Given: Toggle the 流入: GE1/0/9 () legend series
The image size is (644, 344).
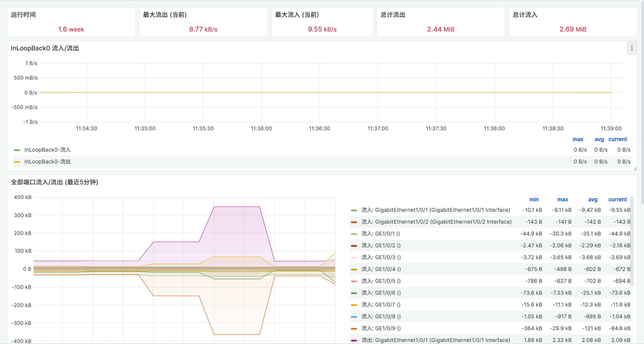Looking at the screenshot, I should [x=381, y=328].
